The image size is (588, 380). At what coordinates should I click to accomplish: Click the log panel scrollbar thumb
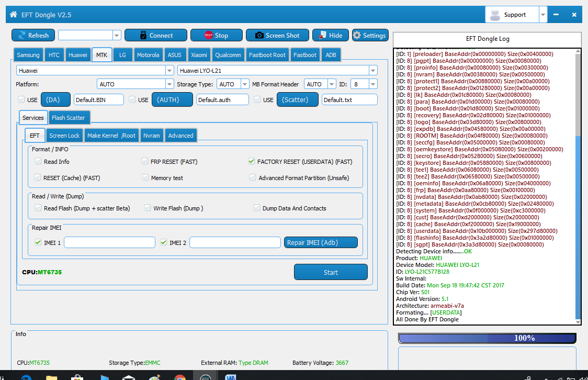tap(578, 227)
